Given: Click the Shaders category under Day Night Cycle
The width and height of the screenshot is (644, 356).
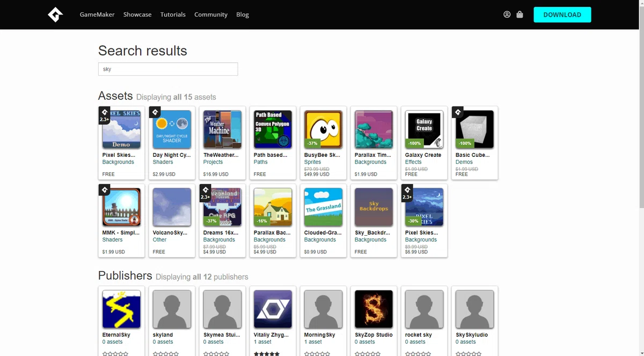Looking at the screenshot, I should click(x=163, y=162).
